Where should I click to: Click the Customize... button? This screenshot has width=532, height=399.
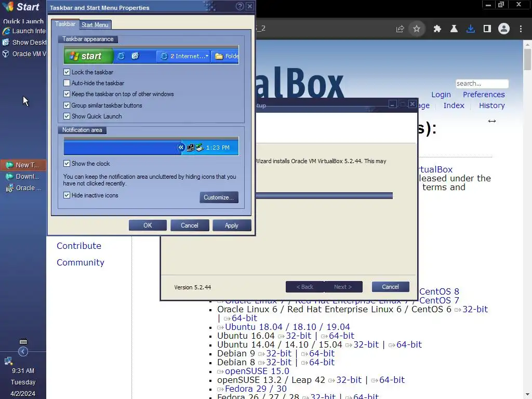219,197
